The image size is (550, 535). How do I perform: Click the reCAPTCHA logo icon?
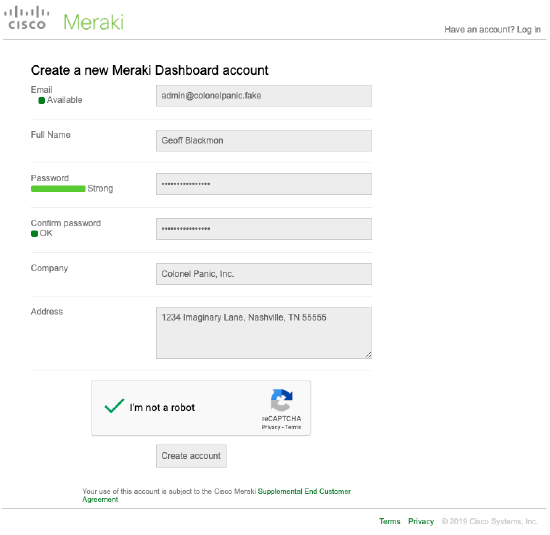coord(281,400)
